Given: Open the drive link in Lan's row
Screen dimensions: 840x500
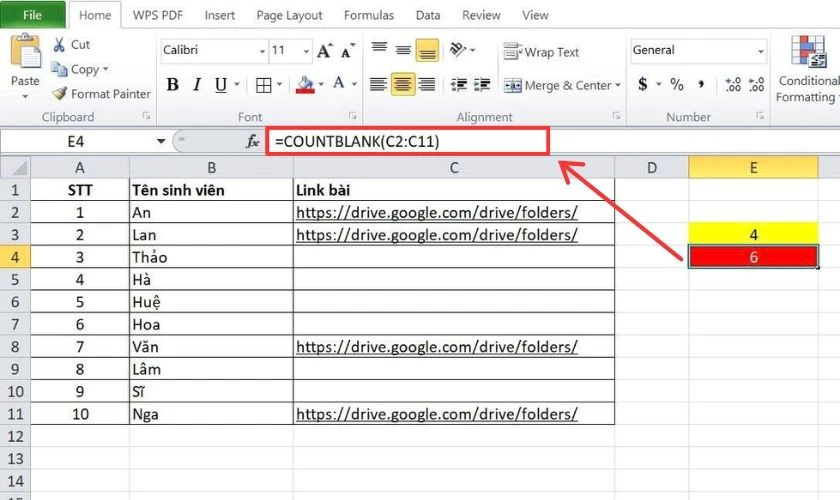Looking at the screenshot, I should point(437,235).
